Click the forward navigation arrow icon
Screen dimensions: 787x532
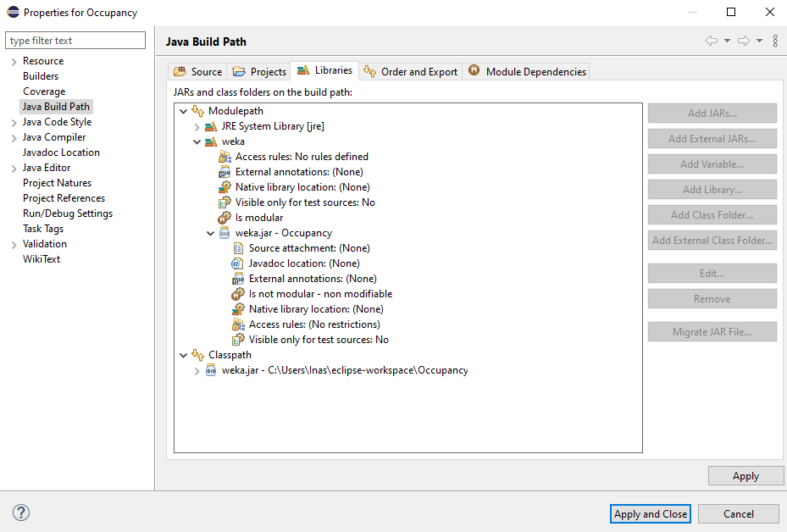[x=743, y=41]
